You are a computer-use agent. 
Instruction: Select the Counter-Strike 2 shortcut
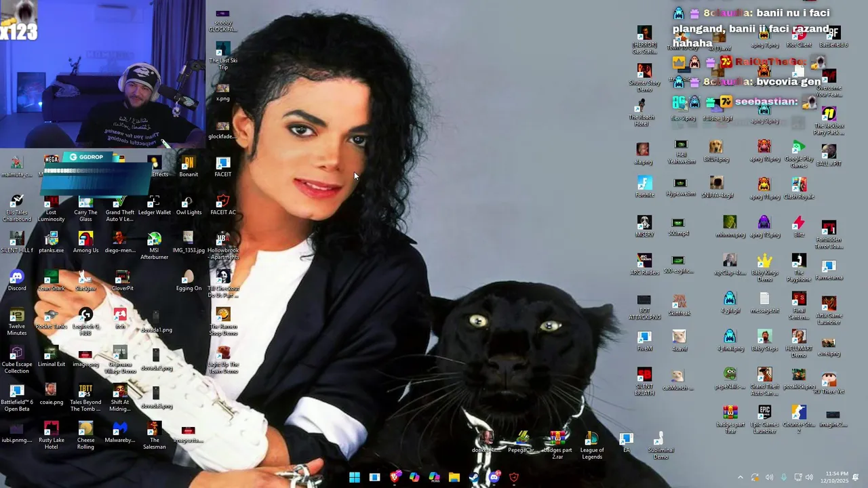[x=799, y=420]
